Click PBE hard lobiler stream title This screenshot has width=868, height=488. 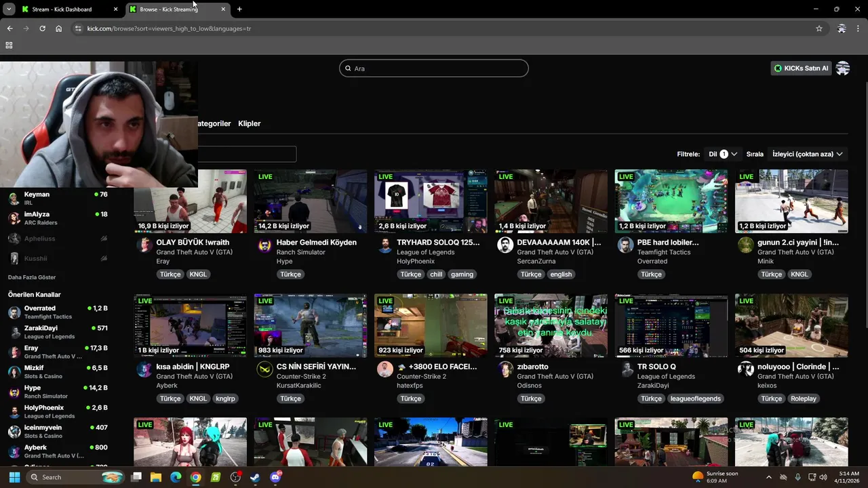click(x=668, y=242)
